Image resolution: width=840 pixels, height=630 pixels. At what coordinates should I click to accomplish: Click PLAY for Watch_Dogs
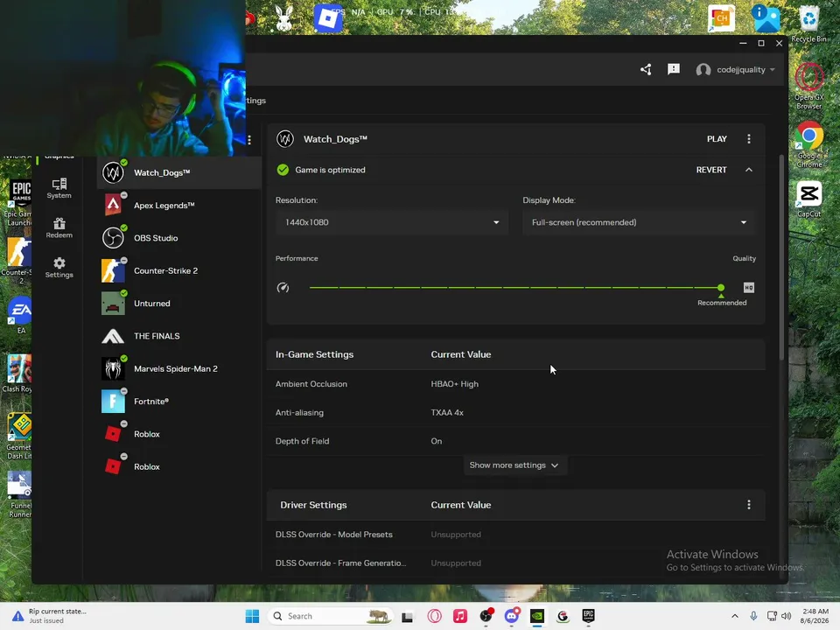[x=717, y=139]
